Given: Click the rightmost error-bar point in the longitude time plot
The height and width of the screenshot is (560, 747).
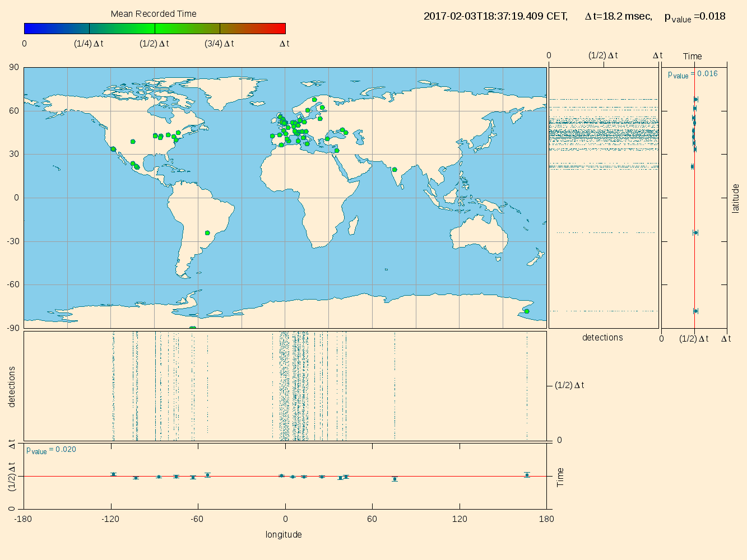Looking at the screenshot, I should (527, 475).
